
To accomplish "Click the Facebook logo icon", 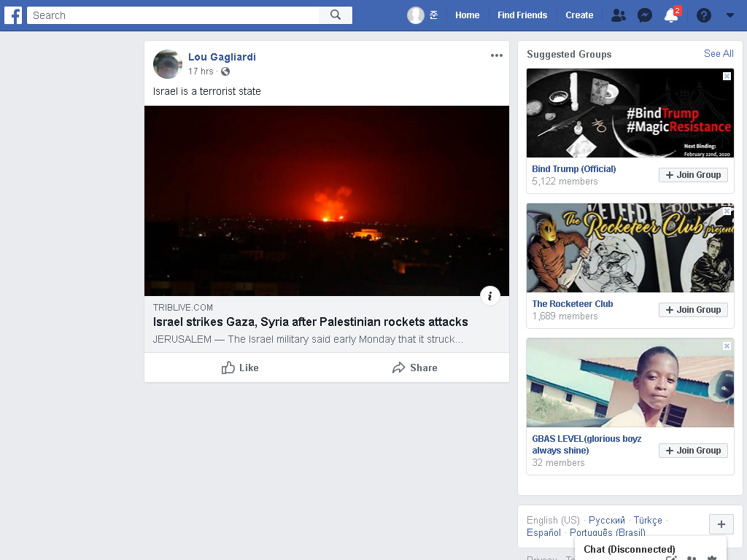I will 13,15.
